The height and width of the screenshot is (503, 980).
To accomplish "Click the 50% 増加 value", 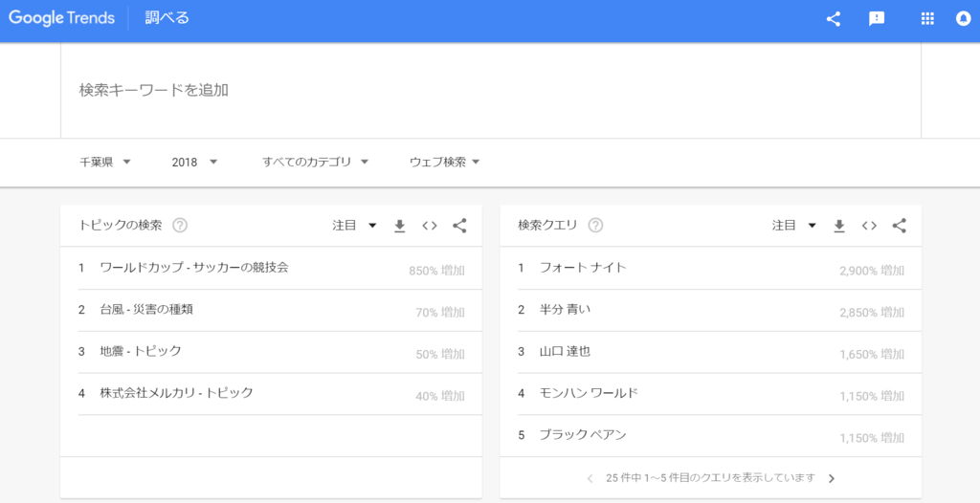I will pos(440,354).
